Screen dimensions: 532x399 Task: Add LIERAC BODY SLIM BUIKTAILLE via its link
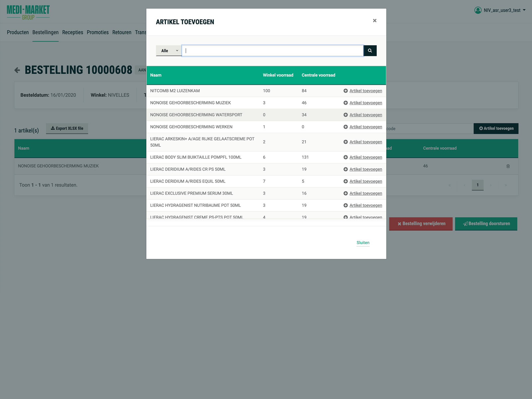(x=366, y=157)
